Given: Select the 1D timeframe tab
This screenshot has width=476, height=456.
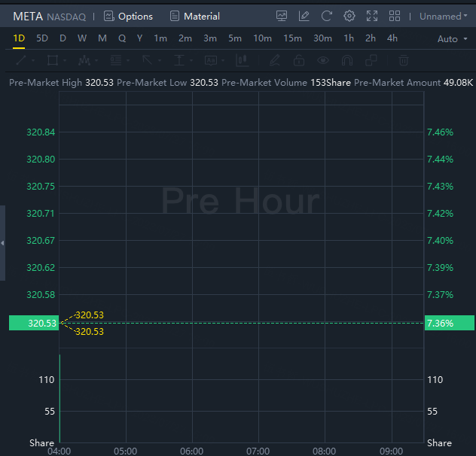Looking at the screenshot, I should click(x=19, y=38).
